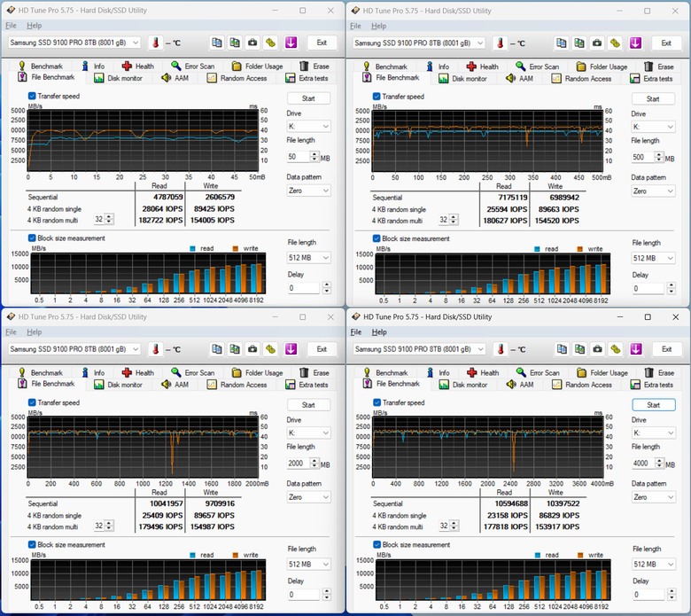The height and width of the screenshot is (616, 691).
Task: Click Exit button in bottom-right window
Action: (667, 349)
